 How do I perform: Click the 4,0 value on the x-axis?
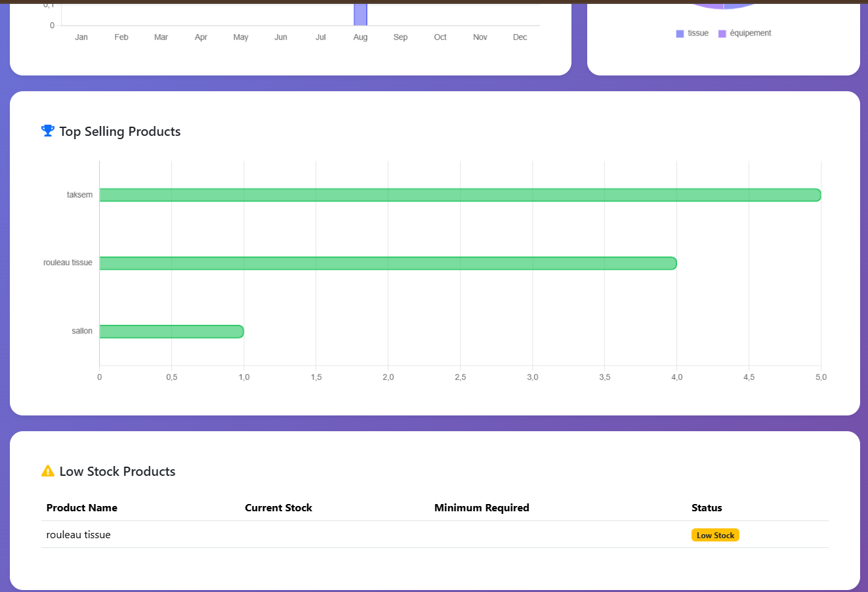tap(676, 377)
